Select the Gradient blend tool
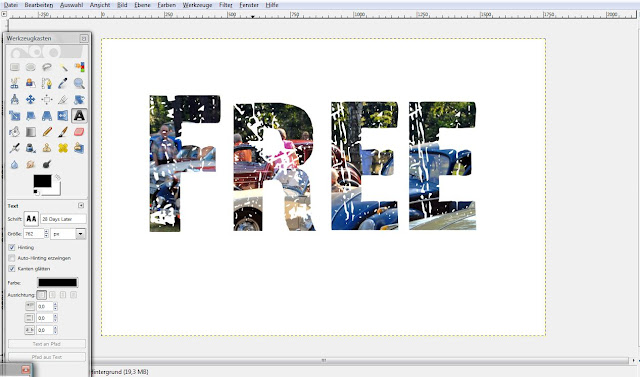 (x=31, y=132)
